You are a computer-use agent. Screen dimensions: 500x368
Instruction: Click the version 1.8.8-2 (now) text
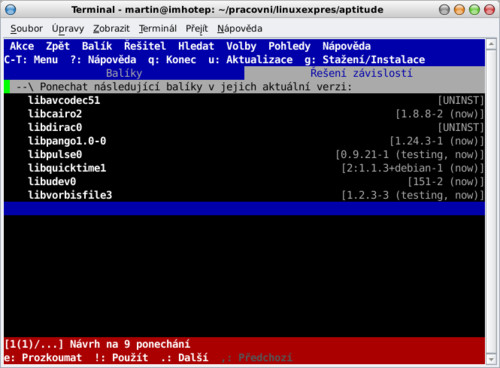tap(439, 114)
